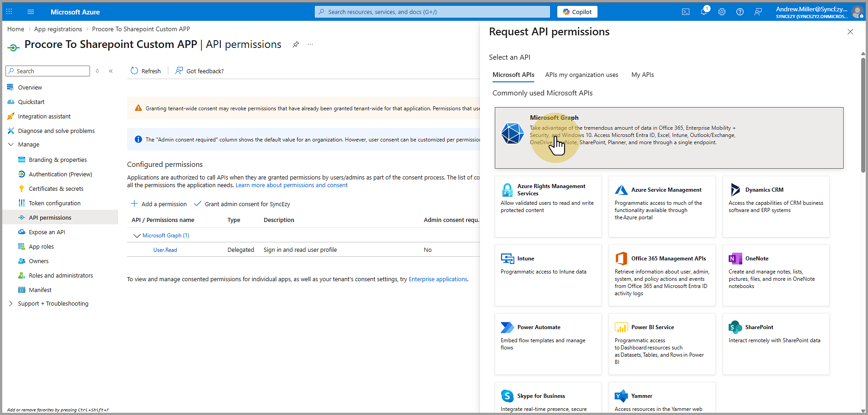Viewport: 868px width, 415px height.
Task: Open the Cloud Shell icon in header
Action: point(685,12)
